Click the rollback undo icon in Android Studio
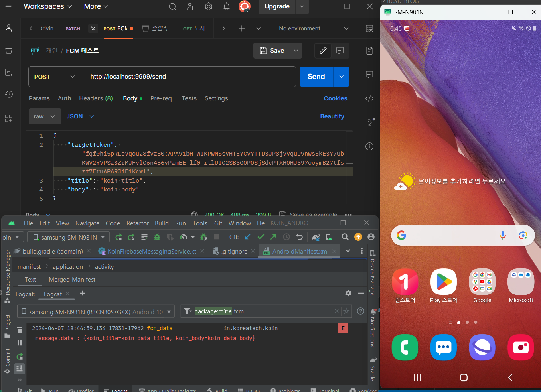The image size is (541, 392). pyautogui.click(x=300, y=237)
